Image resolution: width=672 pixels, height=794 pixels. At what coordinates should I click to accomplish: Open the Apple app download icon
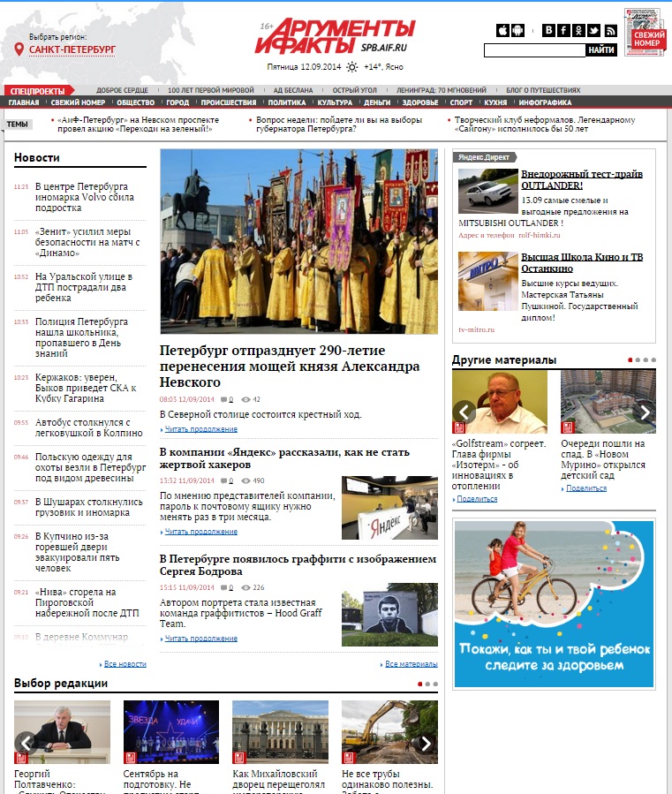click(502, 30)
